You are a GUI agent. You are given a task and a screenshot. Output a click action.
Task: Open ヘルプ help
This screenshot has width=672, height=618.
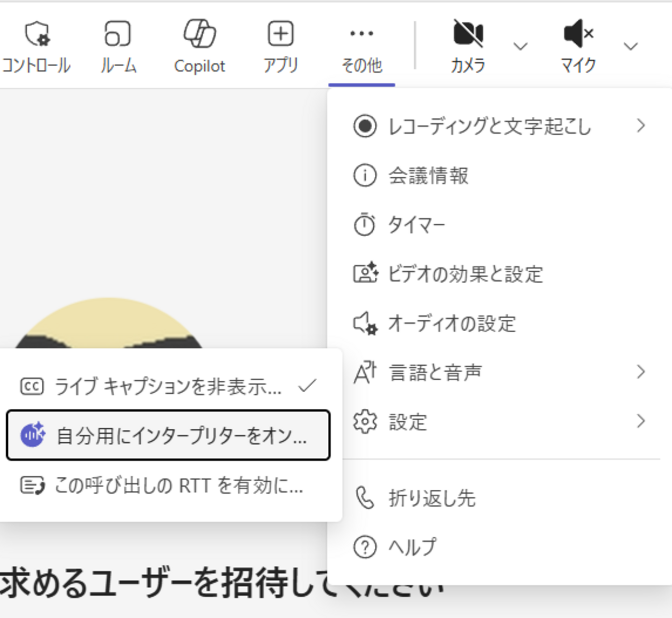[413, 547]
